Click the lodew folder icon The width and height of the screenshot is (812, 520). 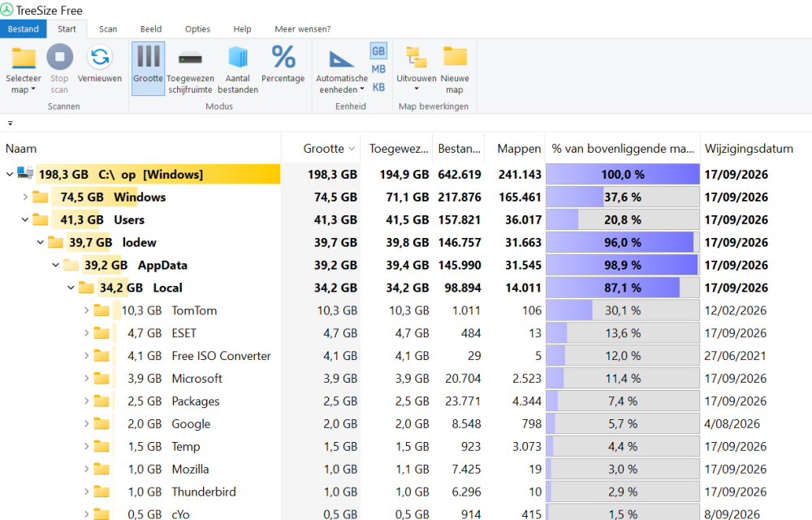point(55,242)
